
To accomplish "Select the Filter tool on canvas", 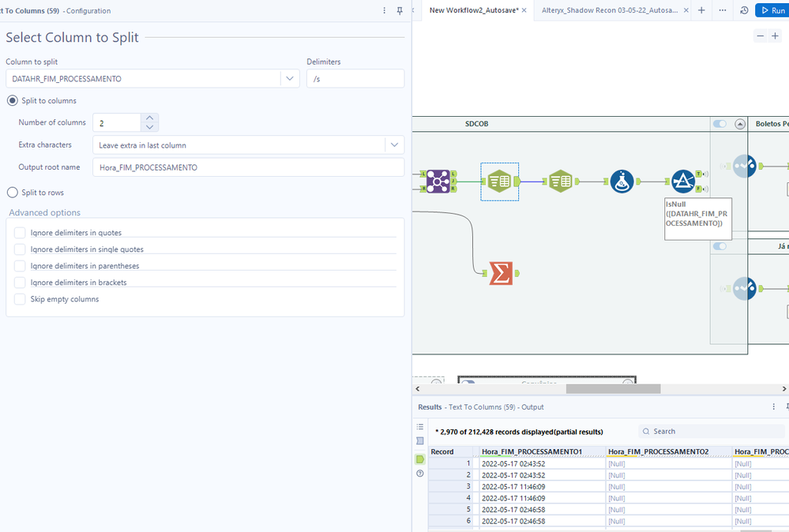I will 683,182.
